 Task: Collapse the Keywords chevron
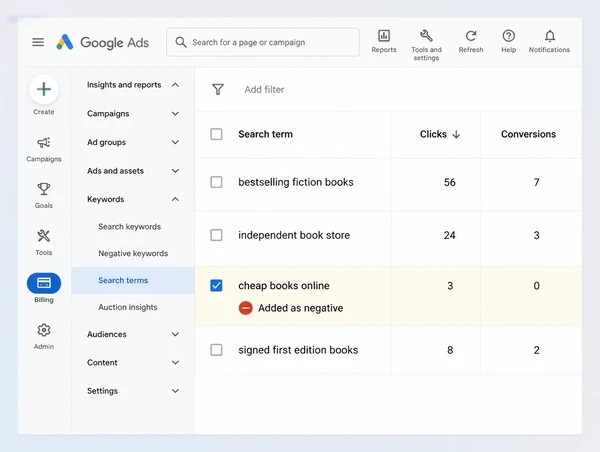175,199
